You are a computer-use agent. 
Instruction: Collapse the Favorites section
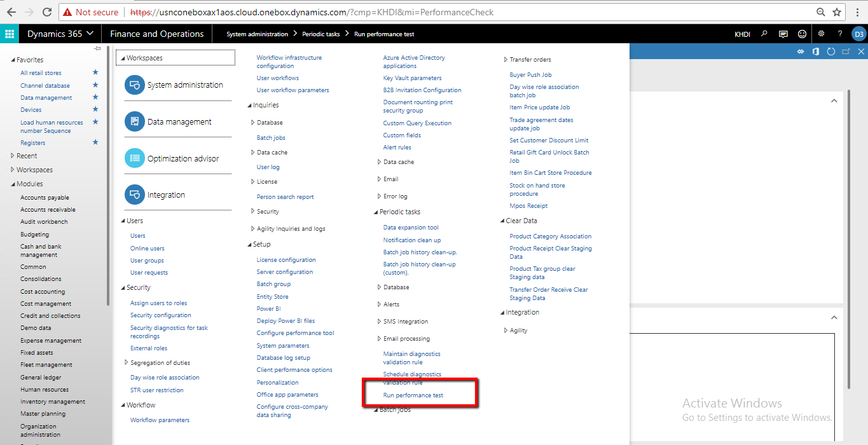13,60
